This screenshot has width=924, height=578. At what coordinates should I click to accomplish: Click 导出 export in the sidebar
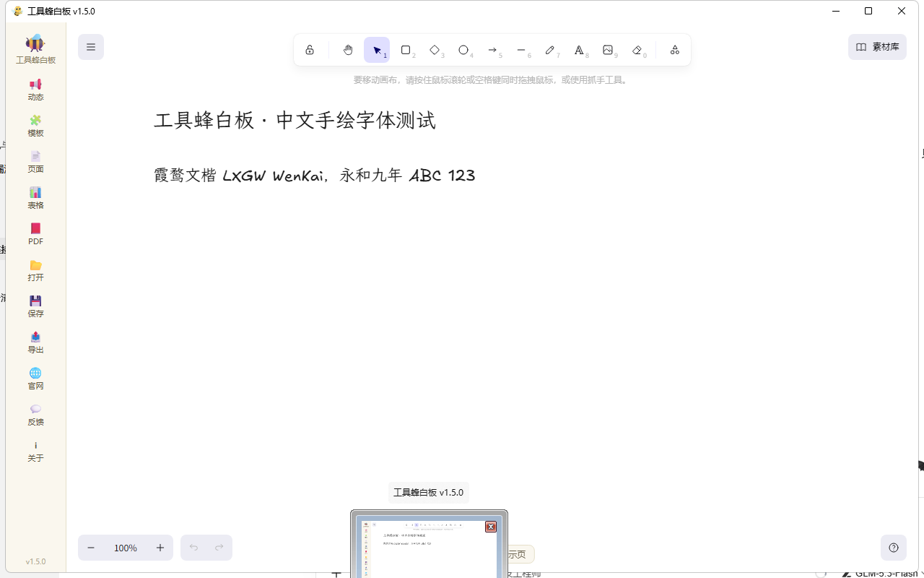pos(35,342)
